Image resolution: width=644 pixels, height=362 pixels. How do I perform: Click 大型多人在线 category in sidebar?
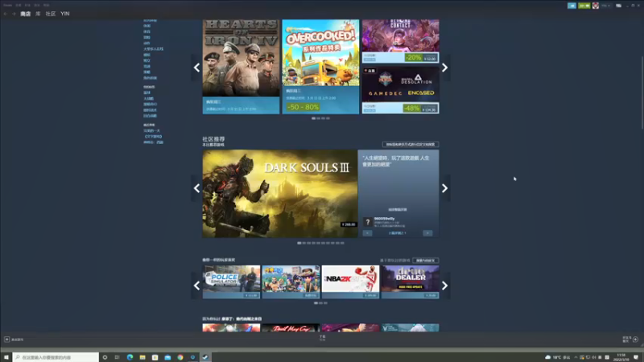(153, 49)
